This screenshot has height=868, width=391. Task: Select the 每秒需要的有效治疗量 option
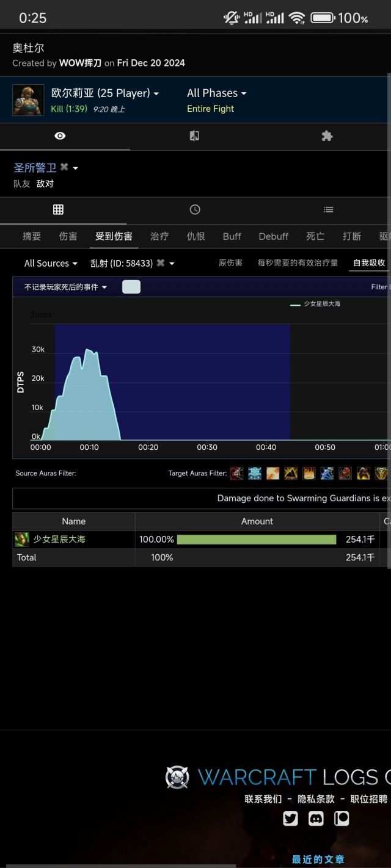click(x=298, y=263)
